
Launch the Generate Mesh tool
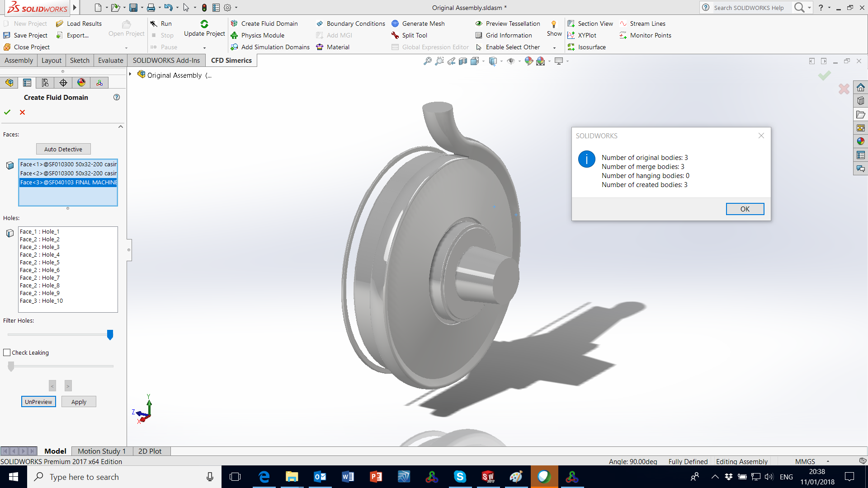click(422, 23)
